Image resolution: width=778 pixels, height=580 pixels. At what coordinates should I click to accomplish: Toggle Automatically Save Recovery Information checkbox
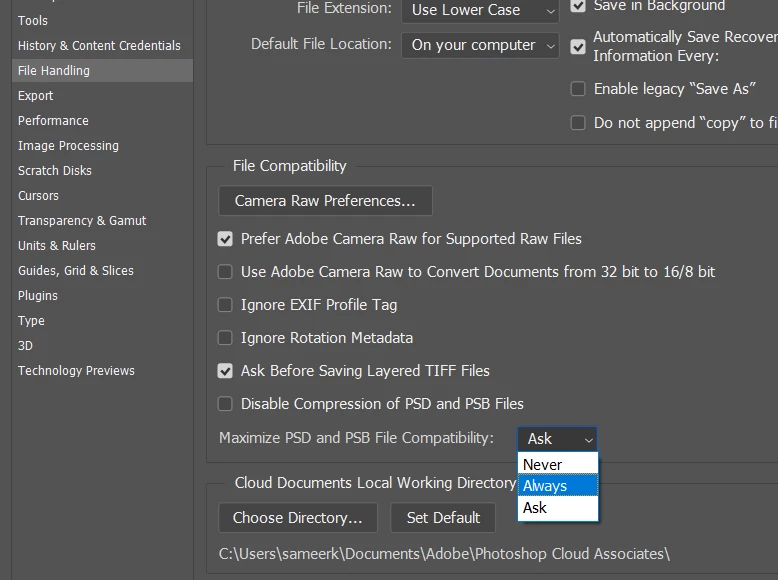click(578, 47)
